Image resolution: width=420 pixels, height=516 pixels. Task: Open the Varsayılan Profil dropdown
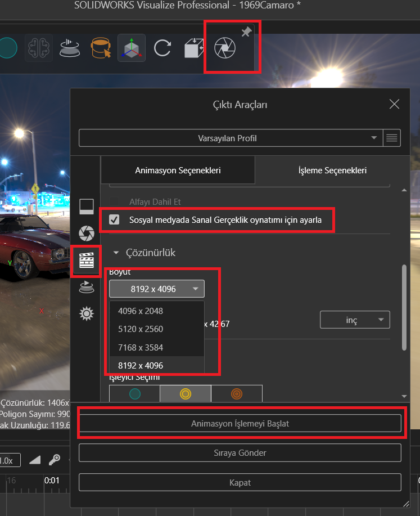pos(231,138)
